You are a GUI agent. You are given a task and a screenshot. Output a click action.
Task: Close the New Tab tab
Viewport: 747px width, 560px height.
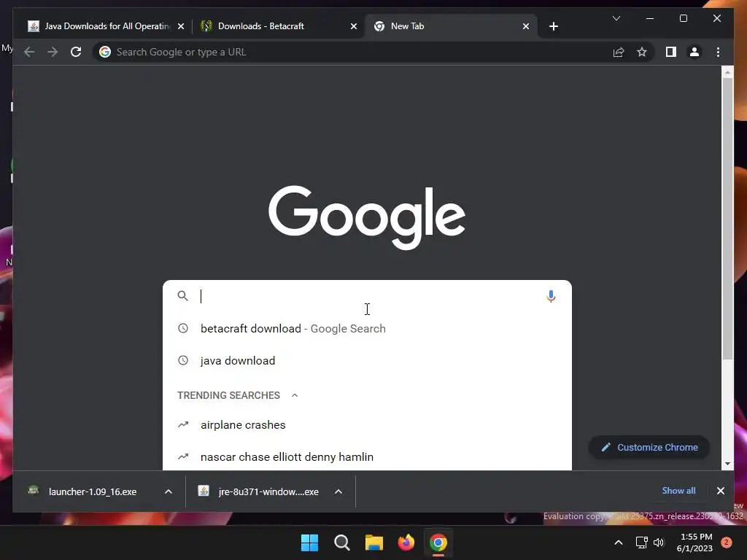tap(526, 27)
